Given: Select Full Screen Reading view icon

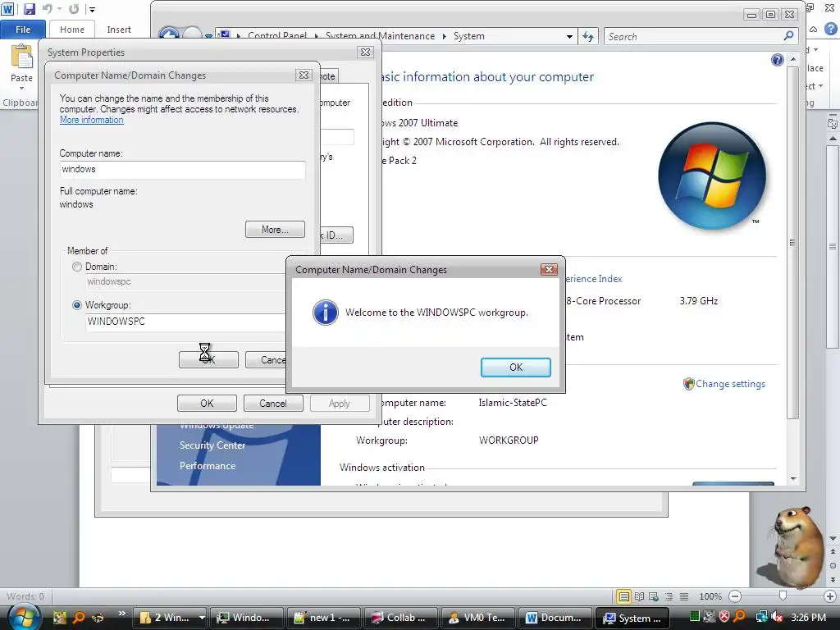Looking at the screenshot, I should click(639, 596).
